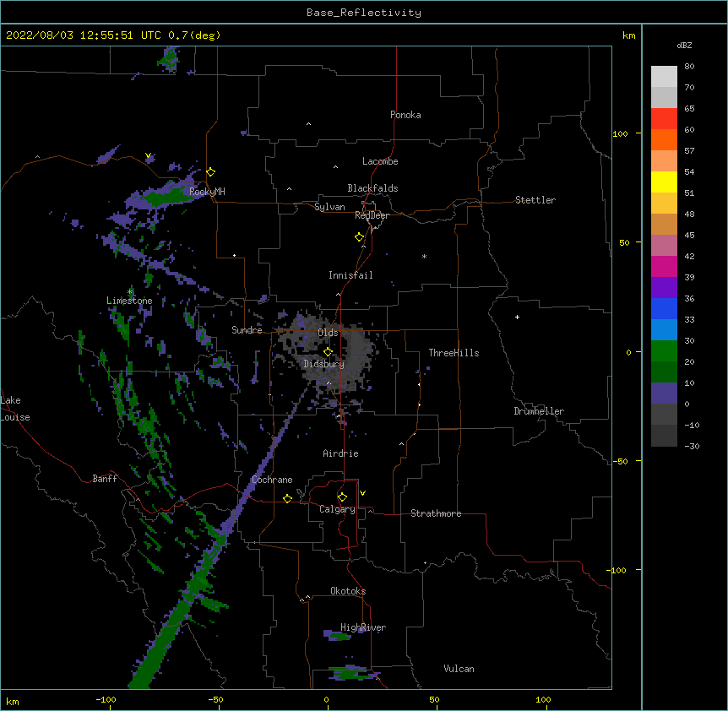Click the Lacombe city label
This screenshot has height=711, width=728.
(x=380, y=161)
